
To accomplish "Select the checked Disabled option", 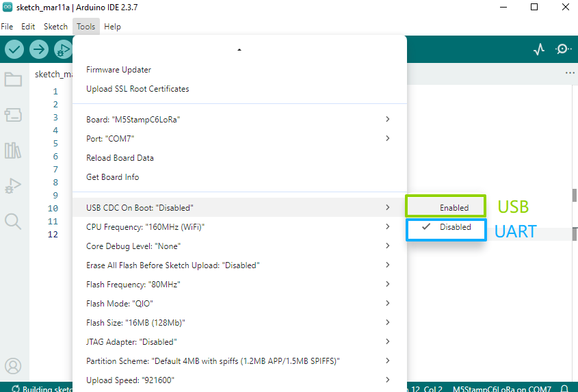I will tap(454, 227).
